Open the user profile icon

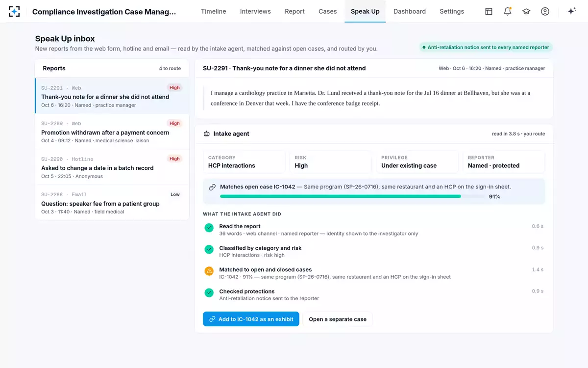point(545,11)
